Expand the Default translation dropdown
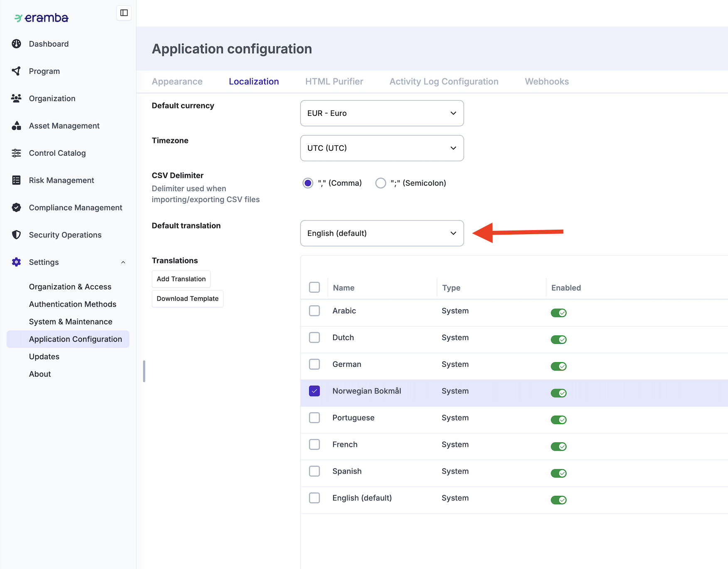The image size is (728, 569). point(382,233)
